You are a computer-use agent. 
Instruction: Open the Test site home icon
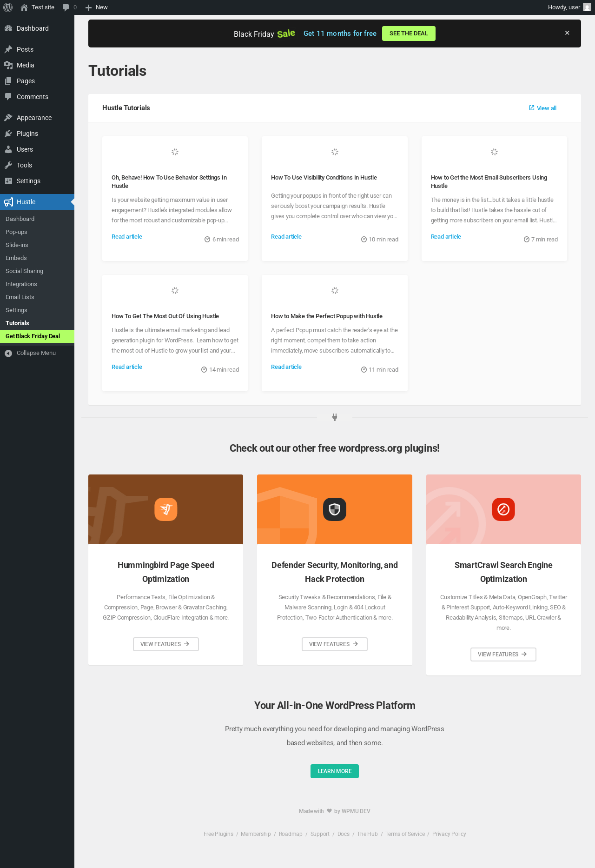[x=24, y=7]
